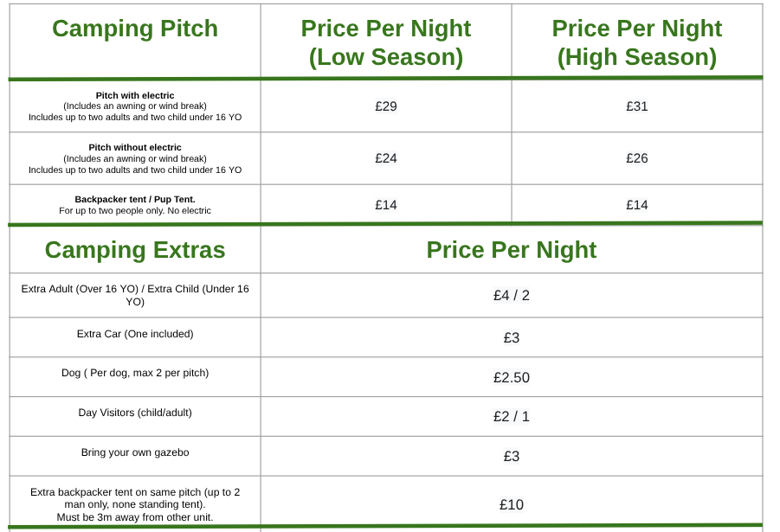
Task: Click the £26 price cell
Action: point(637,158)
